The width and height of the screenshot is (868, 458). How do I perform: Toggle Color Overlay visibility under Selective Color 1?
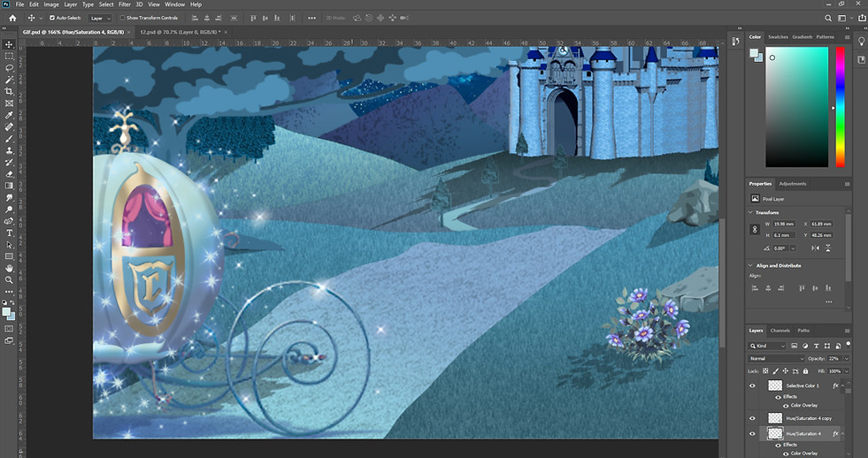coord(786,406)
